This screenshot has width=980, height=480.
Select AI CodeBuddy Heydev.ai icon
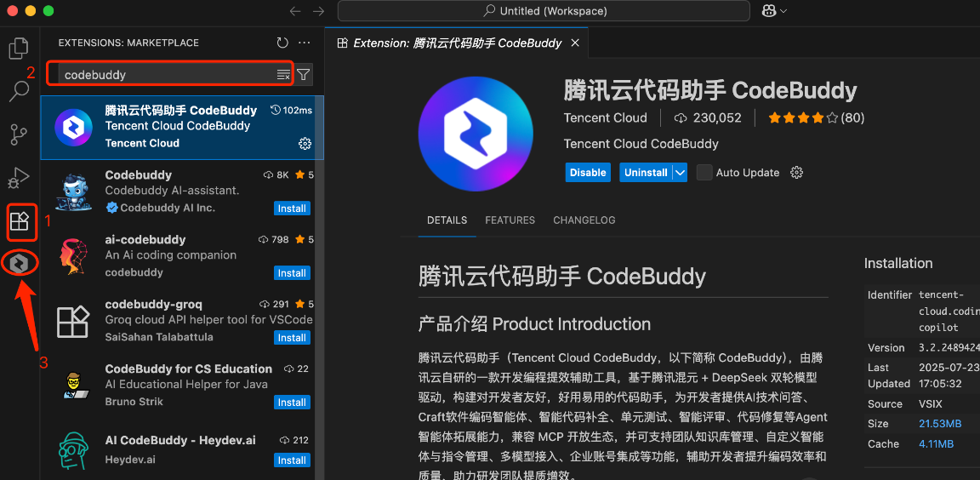point(74,450)
